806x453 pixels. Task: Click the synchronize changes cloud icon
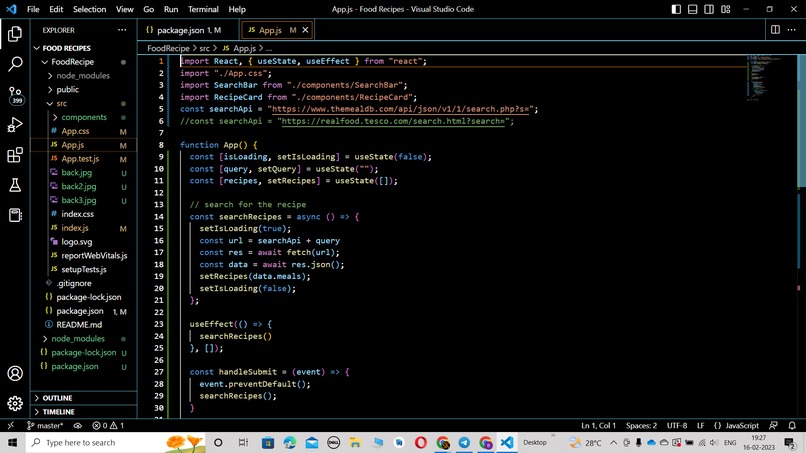[78, 426]
